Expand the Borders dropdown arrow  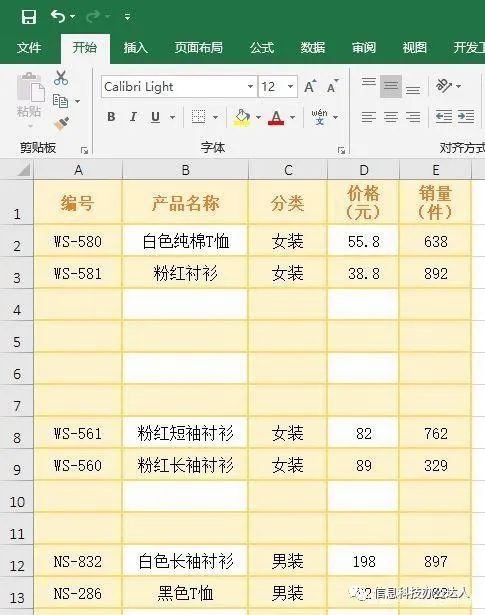point(215,117)
